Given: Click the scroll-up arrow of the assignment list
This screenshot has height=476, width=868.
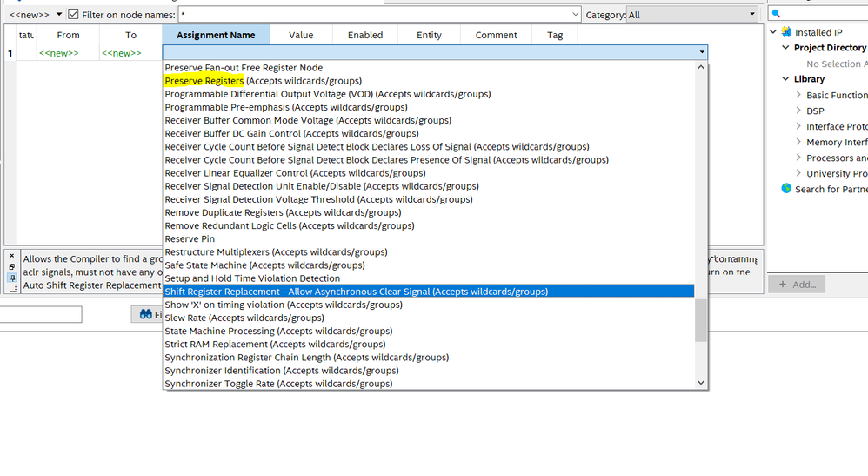Looking at the screenshot, I should (x=701, y=67).
